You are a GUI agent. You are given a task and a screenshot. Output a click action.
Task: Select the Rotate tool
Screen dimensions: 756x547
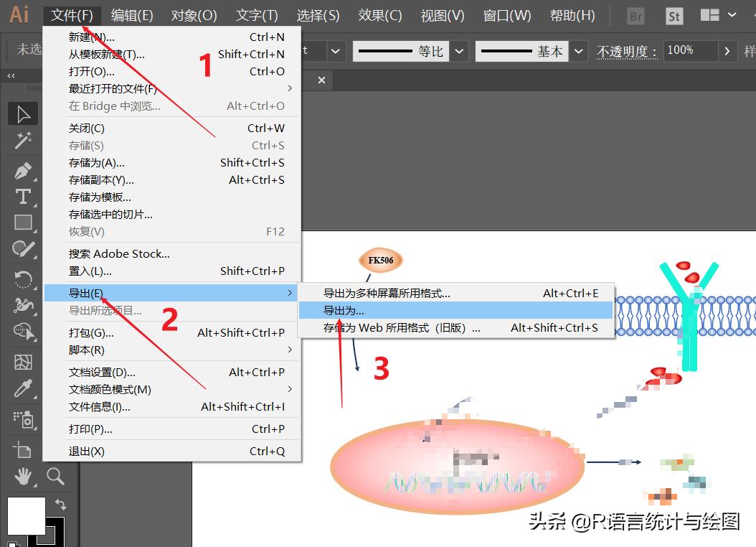[22, 279]
